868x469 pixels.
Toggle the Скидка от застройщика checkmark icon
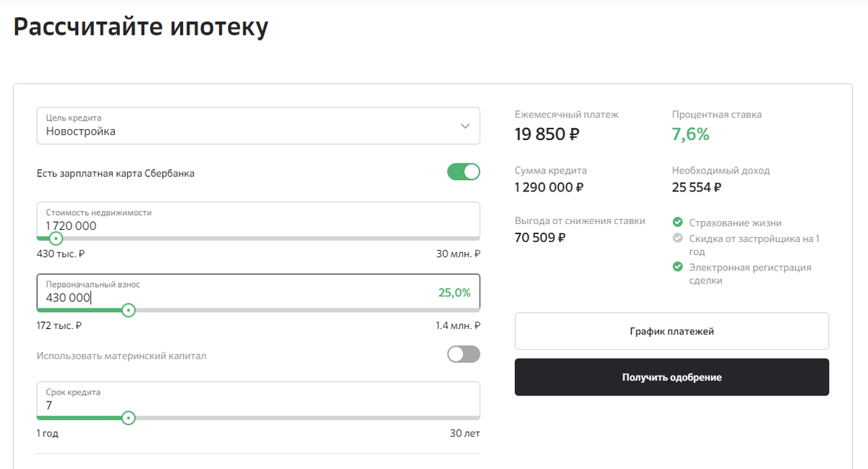pyautogui.click(x=678, y=238)
